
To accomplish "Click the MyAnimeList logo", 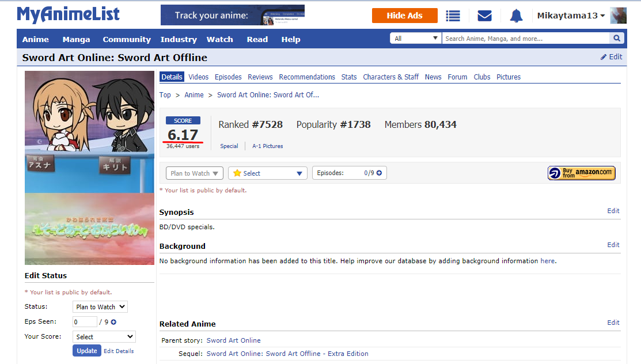I will point(68,14).
